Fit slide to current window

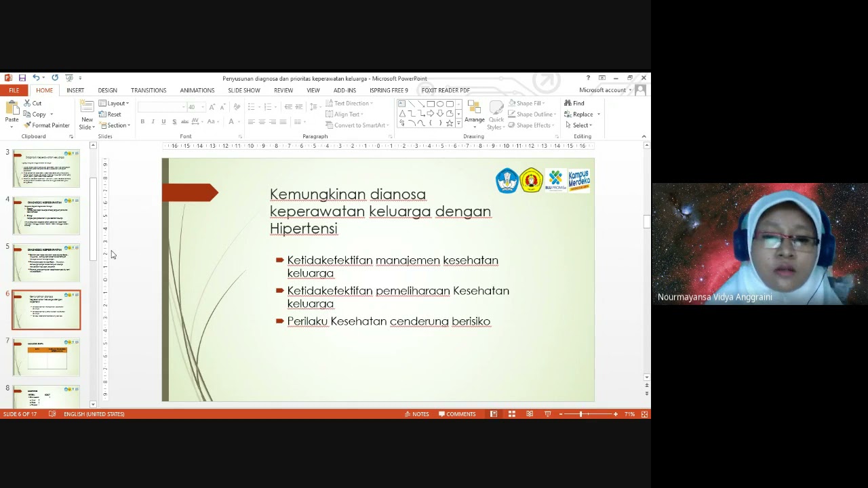point(645,414)
